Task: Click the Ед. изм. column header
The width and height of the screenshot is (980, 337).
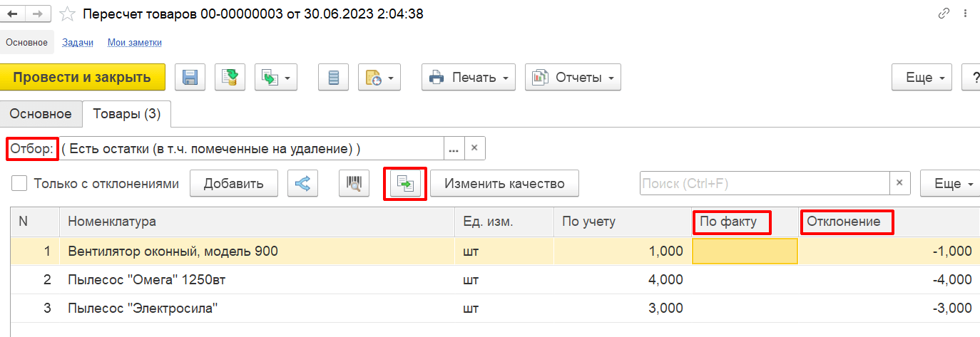Action: [x=504, y=222]
